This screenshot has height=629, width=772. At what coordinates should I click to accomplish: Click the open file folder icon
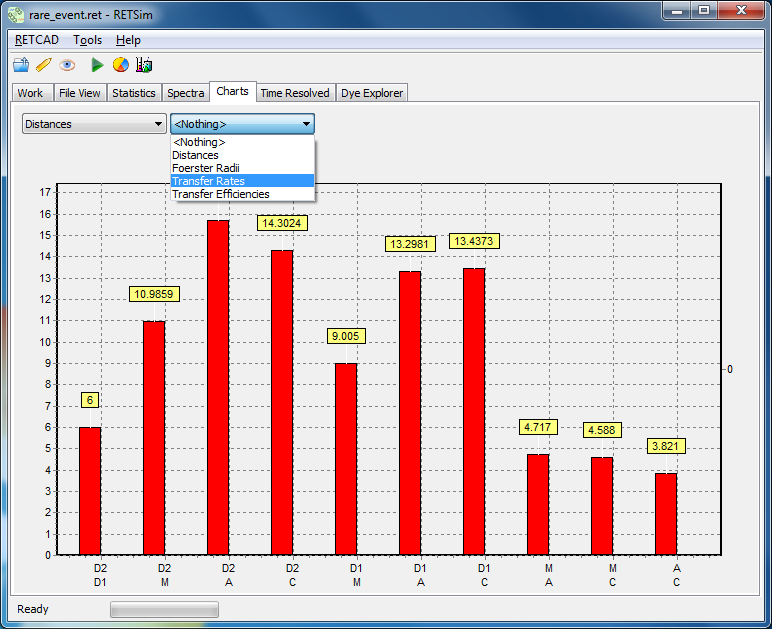click(21, 65)
